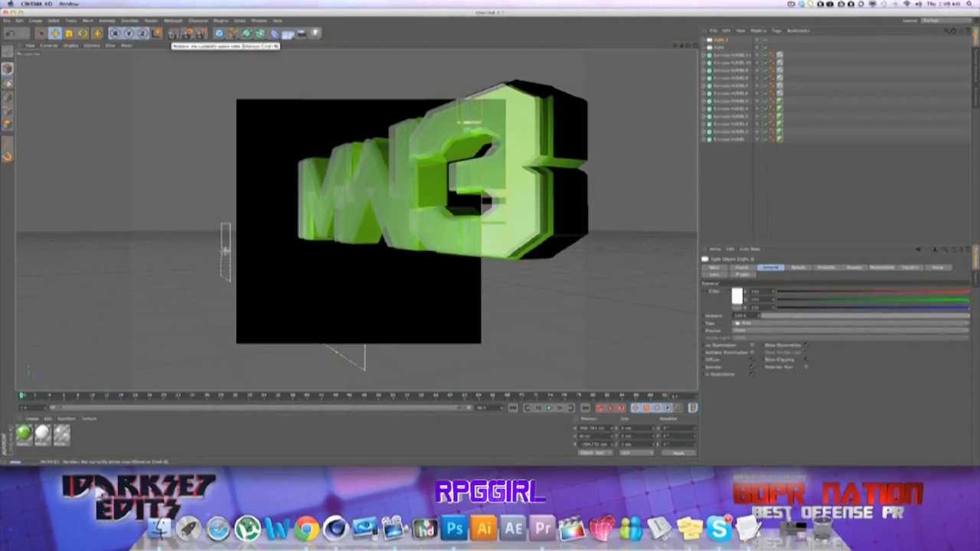Open Object Manager Bookmarks menu

coord(799,31)
